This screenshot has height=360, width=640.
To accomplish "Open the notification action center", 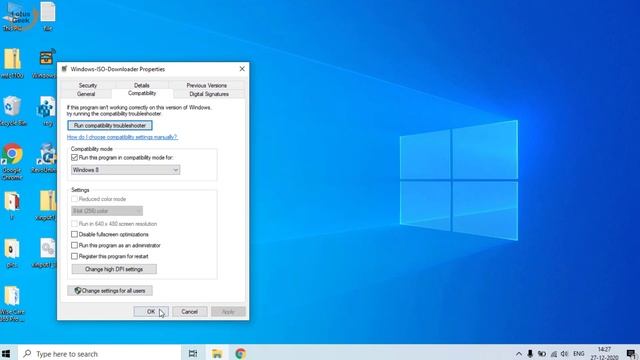I will [x=631, y=354].
